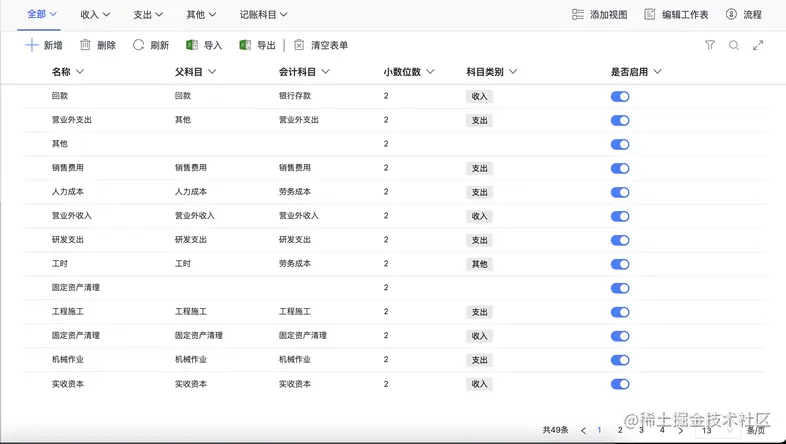Click the clear form icon

point(299,45)
